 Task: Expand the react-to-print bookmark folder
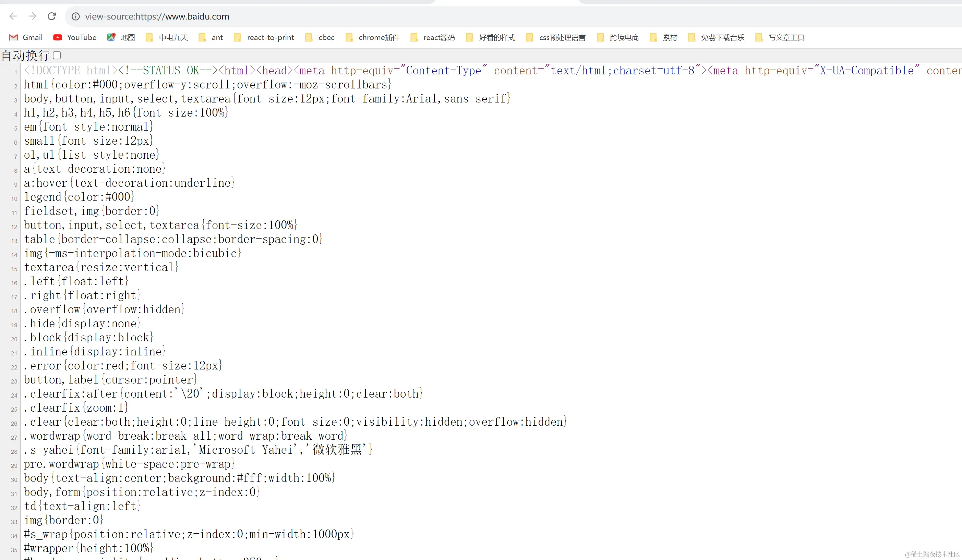coord(264,37)
